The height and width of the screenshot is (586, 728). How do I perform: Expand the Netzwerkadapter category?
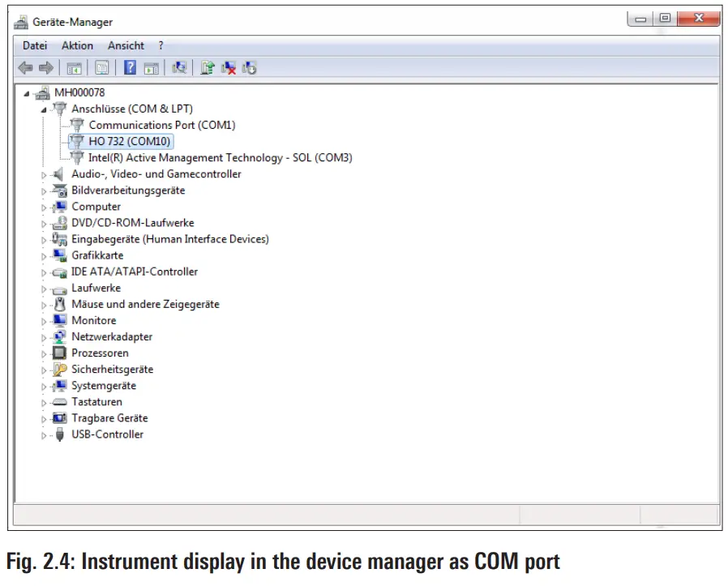[44, 336]
